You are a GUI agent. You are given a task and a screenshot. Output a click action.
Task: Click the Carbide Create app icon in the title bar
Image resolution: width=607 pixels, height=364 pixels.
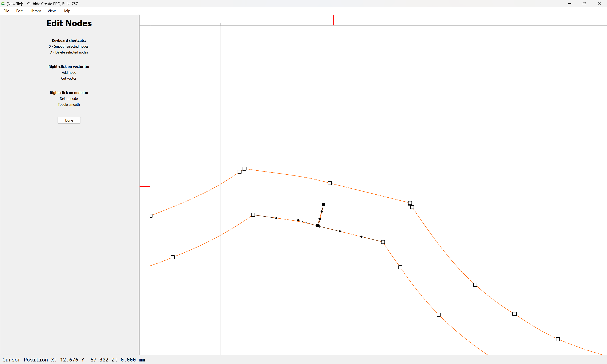pos(3,4)
